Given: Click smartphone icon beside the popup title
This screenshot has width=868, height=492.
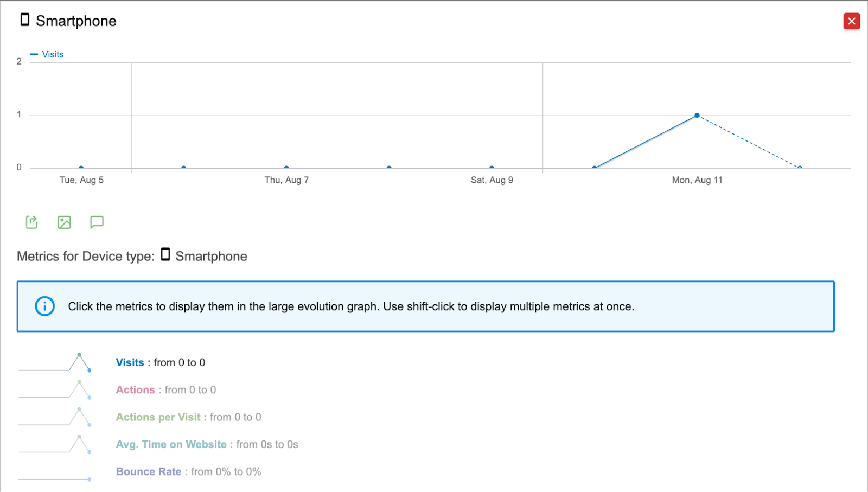Looking at the screenshot, I should (x=25, y=20).
